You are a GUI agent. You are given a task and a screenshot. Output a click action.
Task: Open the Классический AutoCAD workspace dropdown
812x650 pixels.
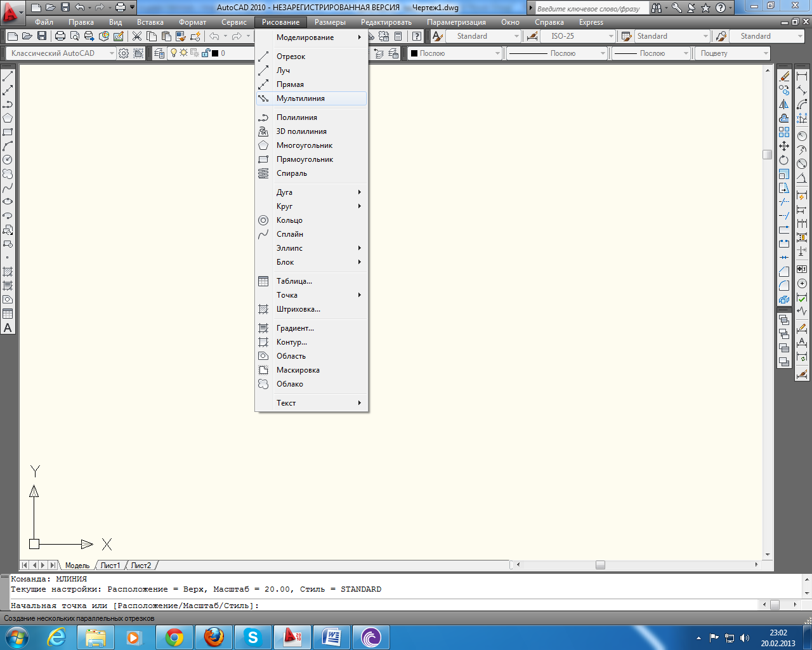(112, 53)
